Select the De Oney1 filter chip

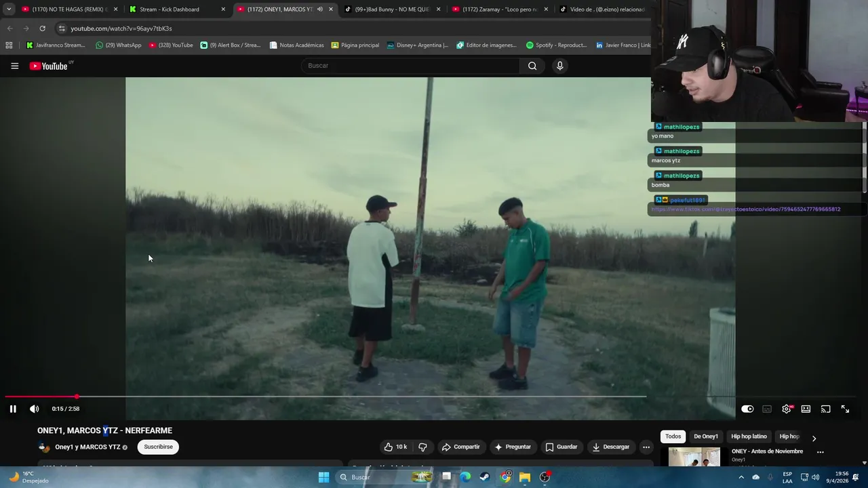pos(705,436)
